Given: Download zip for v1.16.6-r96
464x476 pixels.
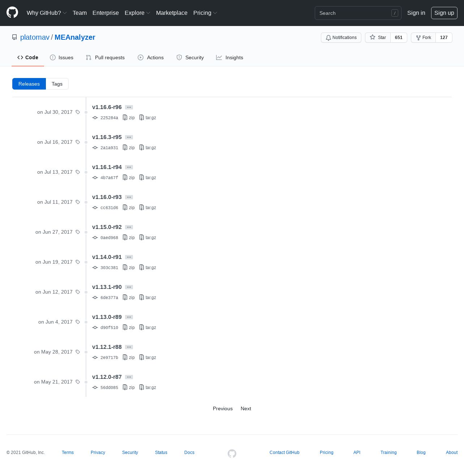Looking at the screenshot, I should [129, 118].
